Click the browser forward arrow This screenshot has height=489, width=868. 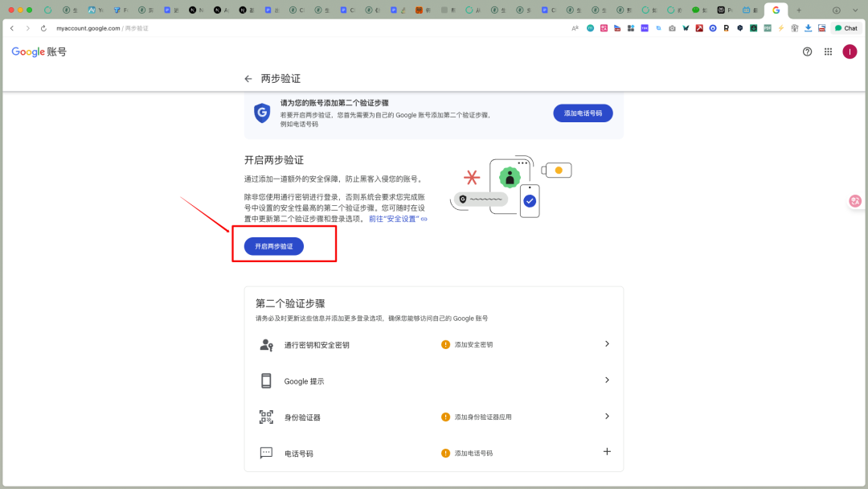tap(27, 28)
